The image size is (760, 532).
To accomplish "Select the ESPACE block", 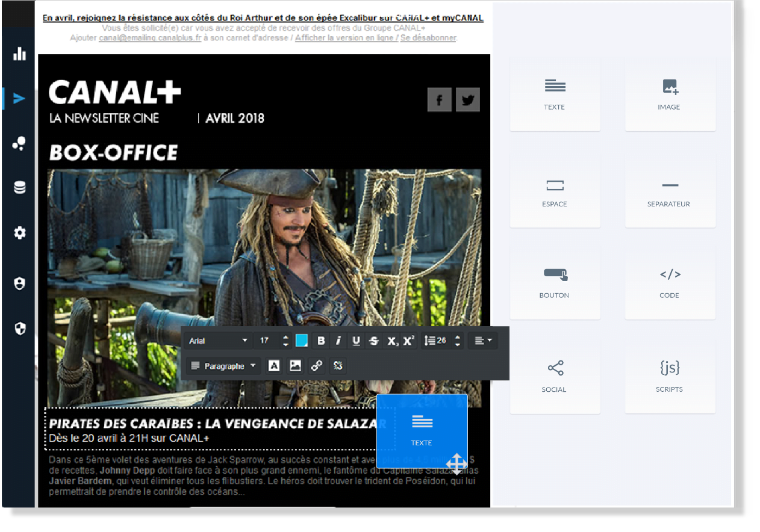I will [x=555, y=193].
